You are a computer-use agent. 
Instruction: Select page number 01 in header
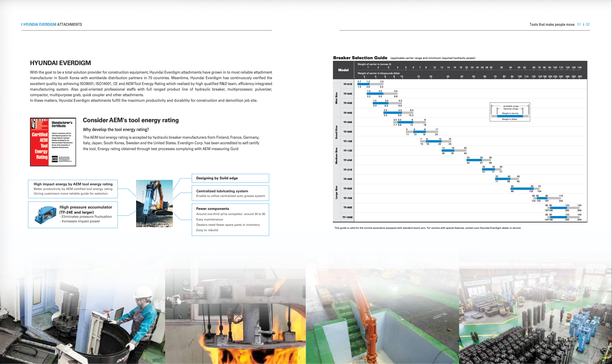(579, 24)
